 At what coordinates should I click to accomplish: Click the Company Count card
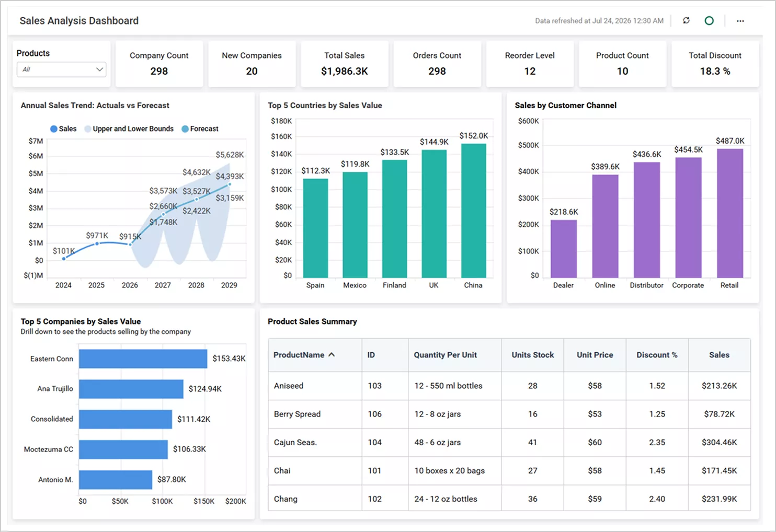(159, 64)
